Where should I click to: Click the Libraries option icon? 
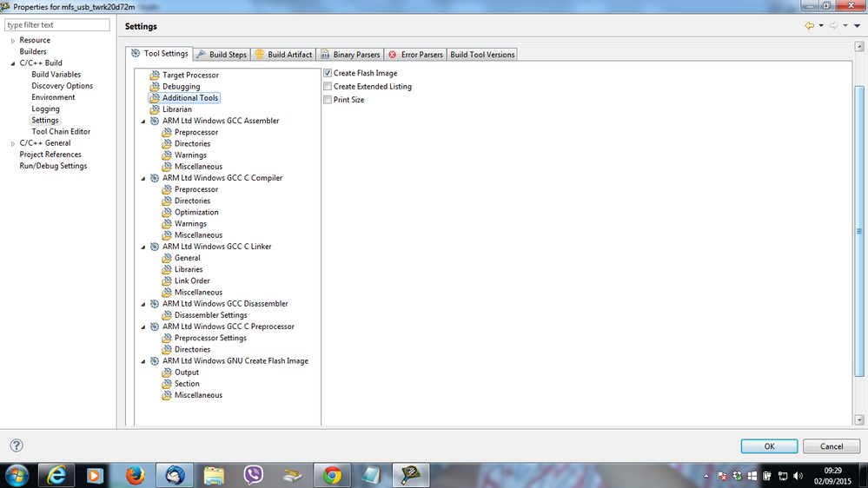167,269
